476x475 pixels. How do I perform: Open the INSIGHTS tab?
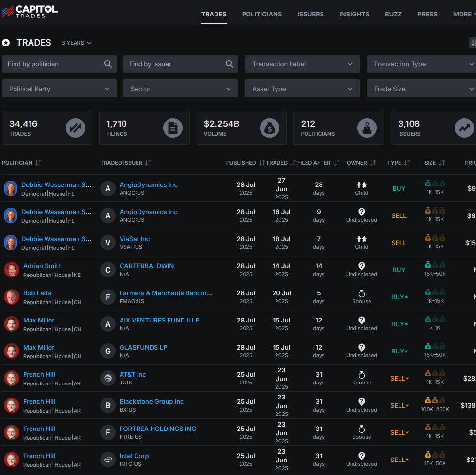click(354, 14)
